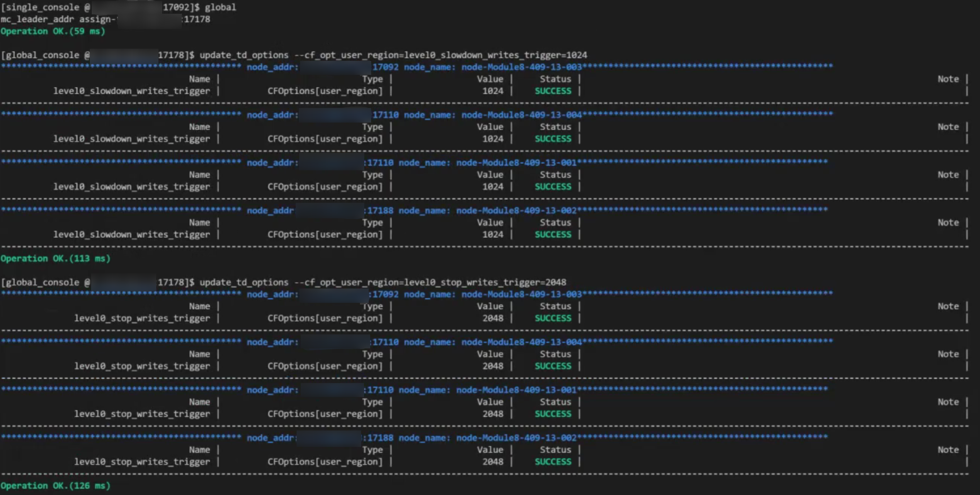Viewport: 980px width, 495px height.
Task: Click the 'global' command on first line
Action: point(220,7)
